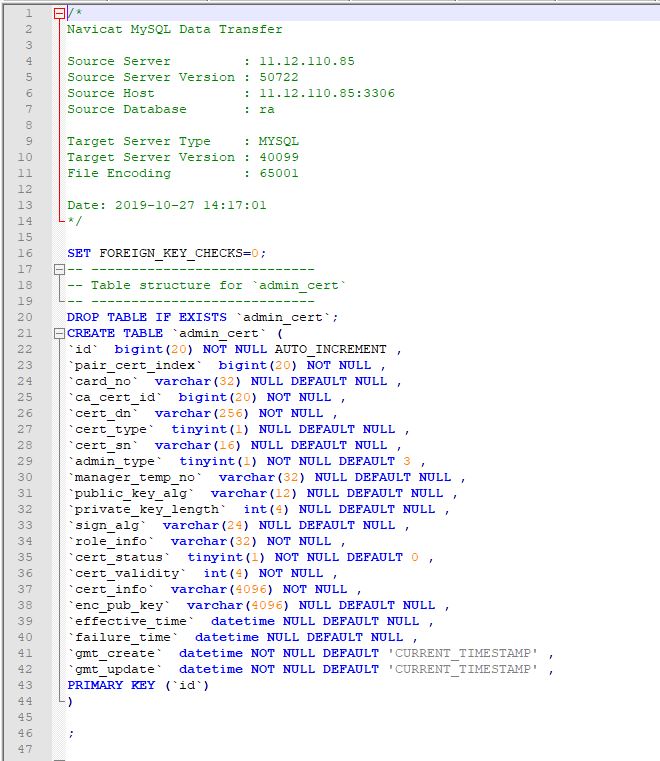660x761 pixels.
Task: Click the source server IP '11.12.110.85' on line 4
Action: 307,61
